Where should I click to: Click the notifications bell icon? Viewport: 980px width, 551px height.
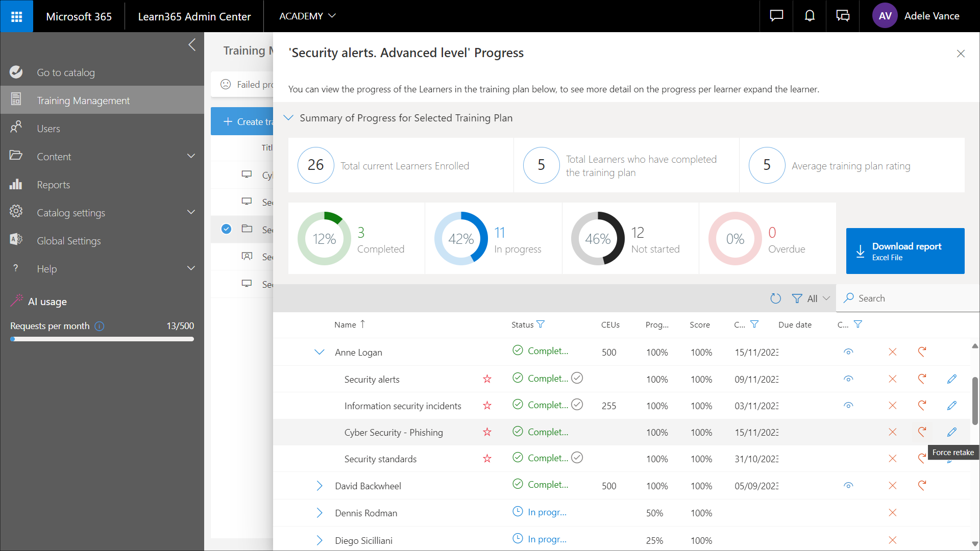coord(810,16)
